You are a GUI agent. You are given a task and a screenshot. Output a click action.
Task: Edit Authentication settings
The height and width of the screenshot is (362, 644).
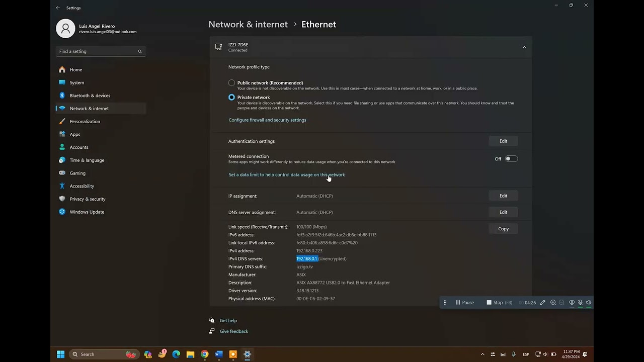pos(503,141)
